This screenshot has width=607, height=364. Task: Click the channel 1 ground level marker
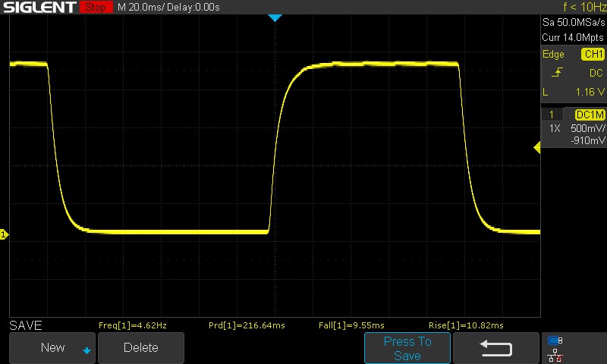(x=4, y=234)
